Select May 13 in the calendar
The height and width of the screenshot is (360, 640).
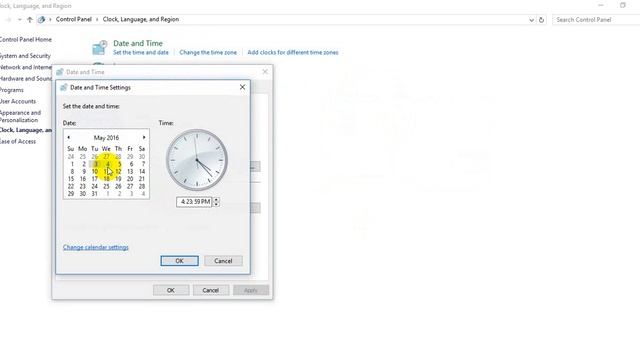[130, 171]
